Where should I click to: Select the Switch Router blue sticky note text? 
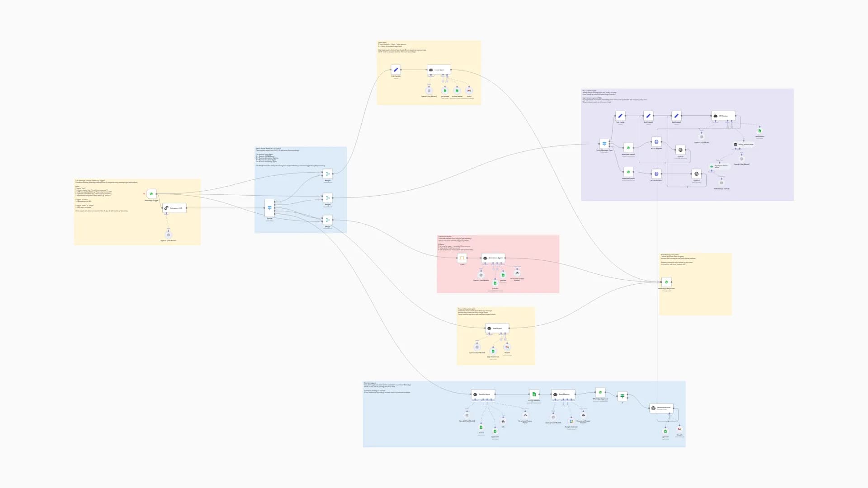[x=290, y=157]
